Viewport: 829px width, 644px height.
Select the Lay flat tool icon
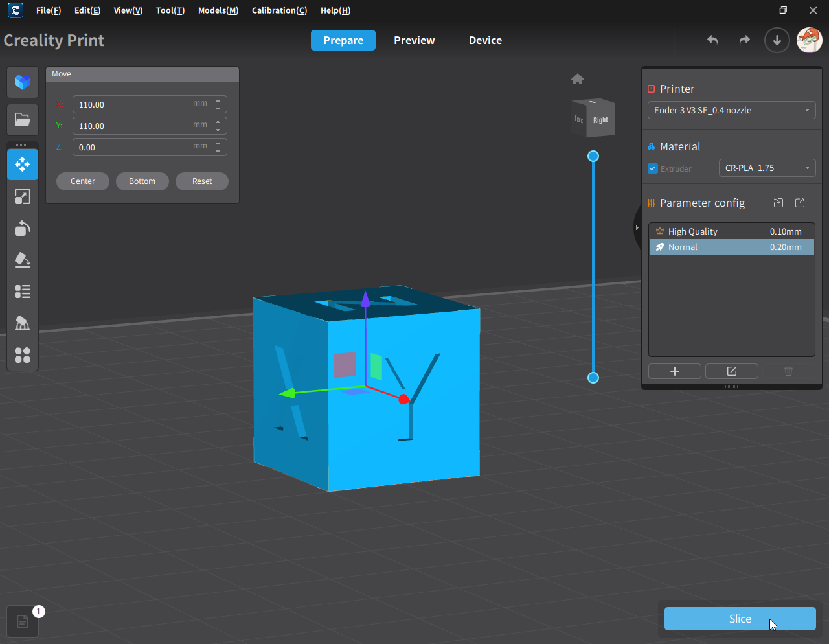click(23, 260)
